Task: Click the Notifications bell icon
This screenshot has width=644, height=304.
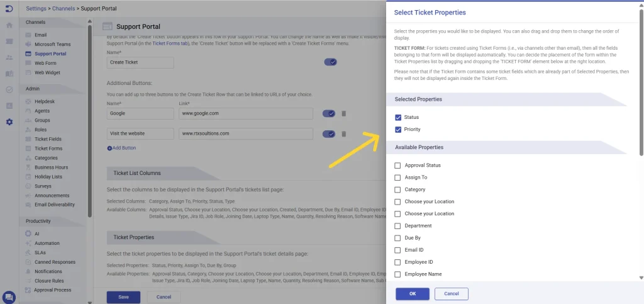Action: [28, 271]
